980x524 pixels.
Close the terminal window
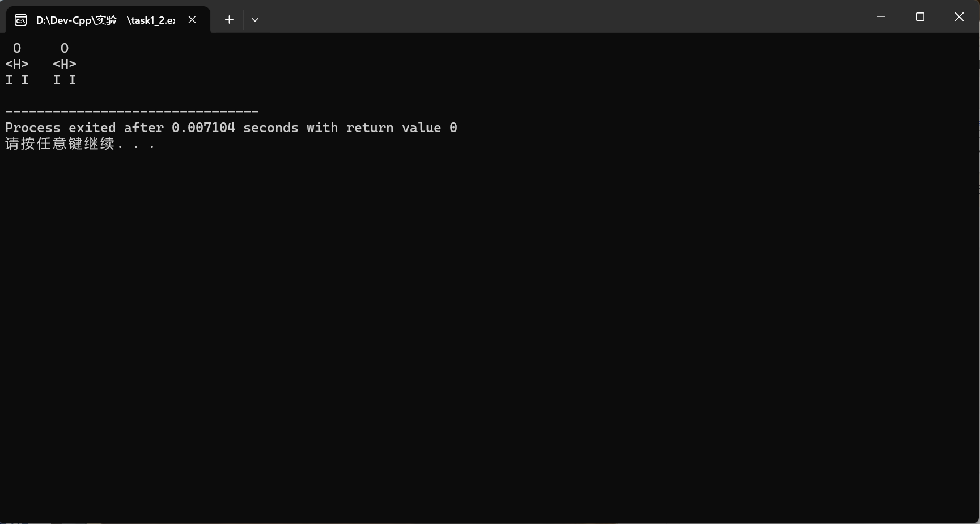coord(959,17)
